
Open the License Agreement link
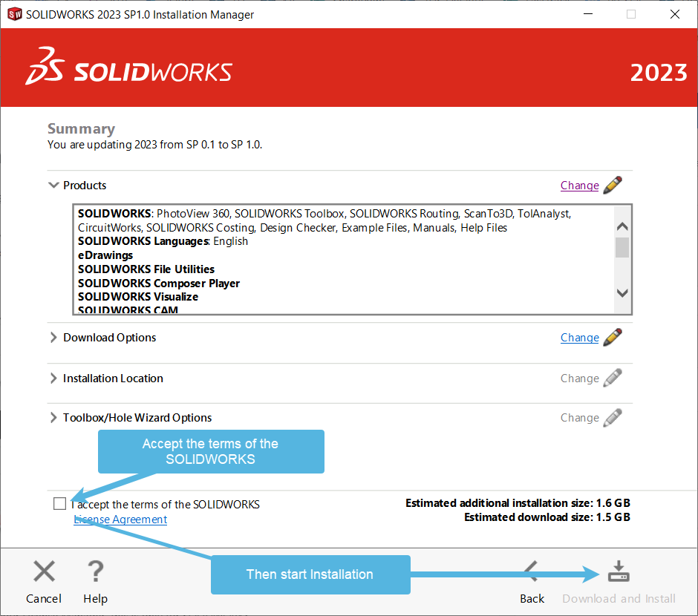[120, 519]
